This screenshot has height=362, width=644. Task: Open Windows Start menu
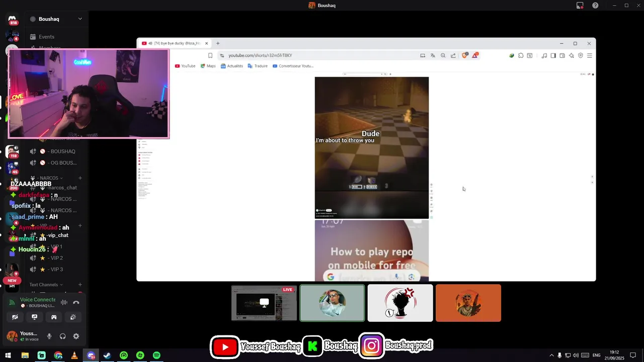8,355
